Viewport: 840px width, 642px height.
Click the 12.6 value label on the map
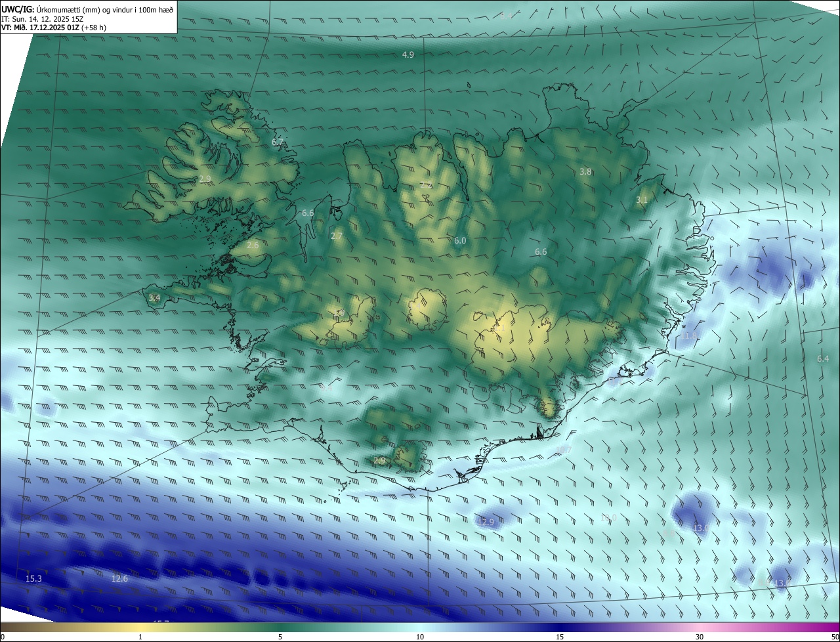pos(119,578)
